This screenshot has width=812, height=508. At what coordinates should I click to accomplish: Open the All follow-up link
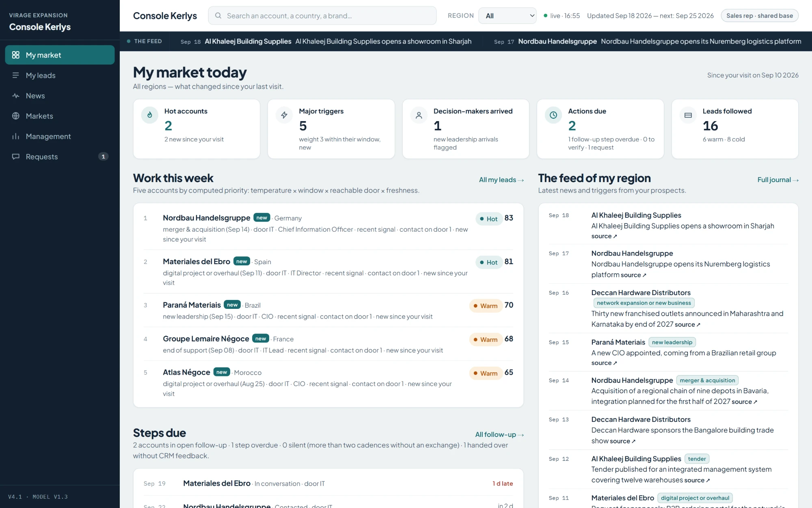coord(499,434)
